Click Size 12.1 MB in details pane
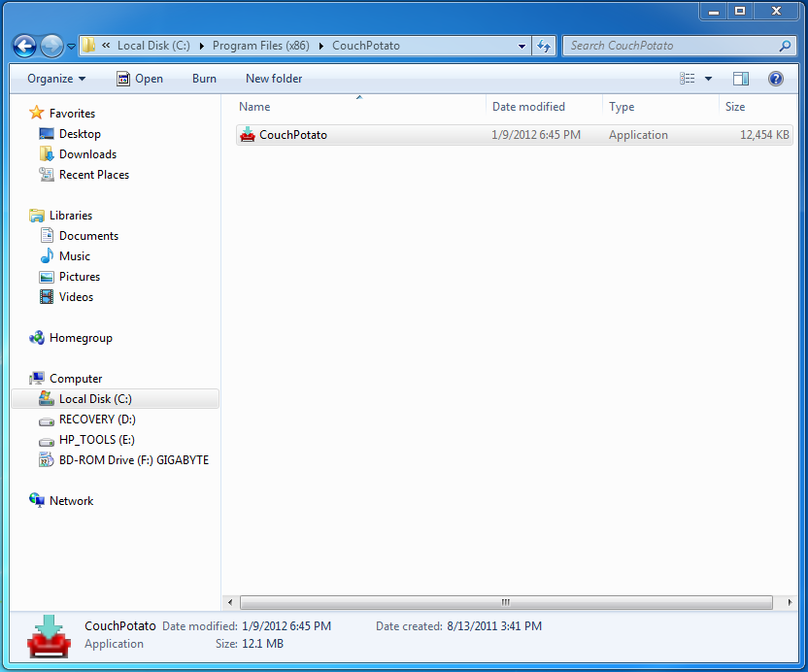 [x=262, y=644]
